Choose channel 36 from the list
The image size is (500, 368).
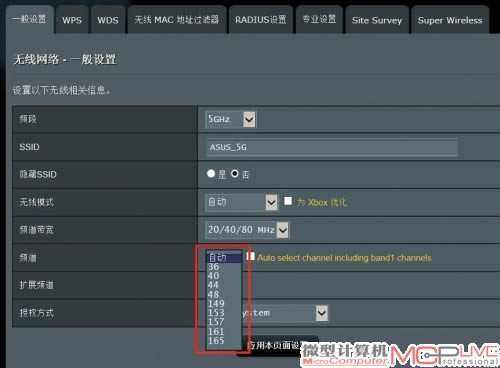pyautogui.click(x=224, y=267)
